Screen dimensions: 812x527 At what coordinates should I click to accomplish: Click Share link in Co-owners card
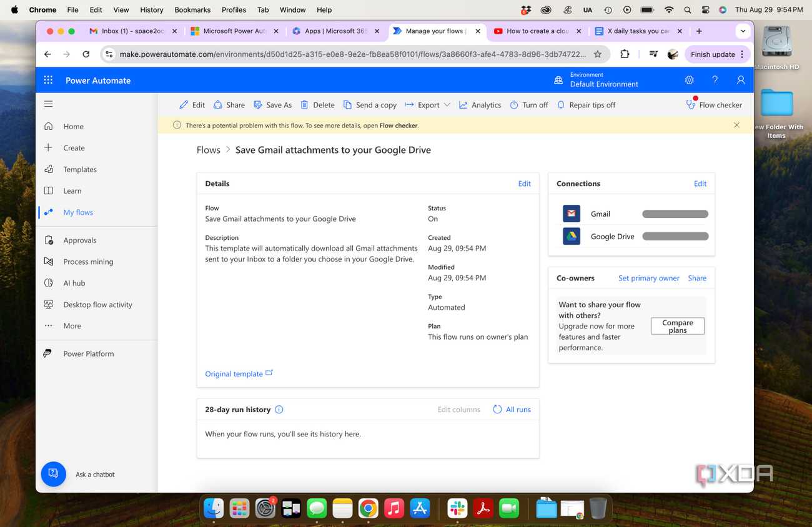tap(697, 278)
